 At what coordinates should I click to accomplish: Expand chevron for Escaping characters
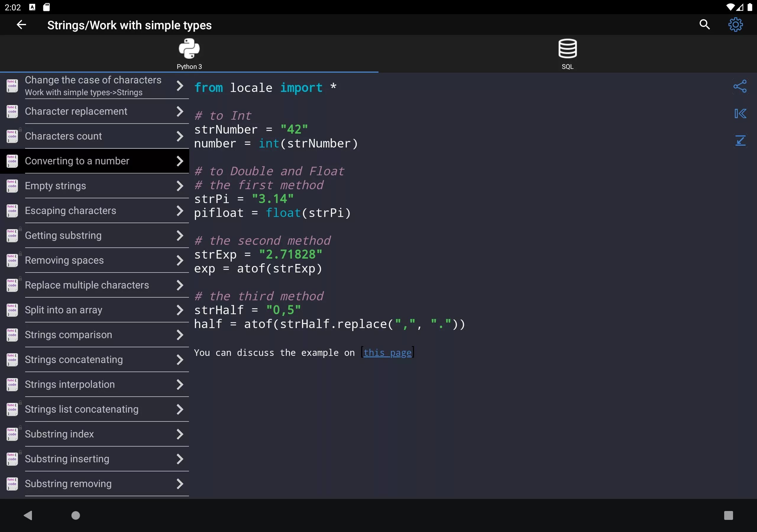click(x=180, y=211)
